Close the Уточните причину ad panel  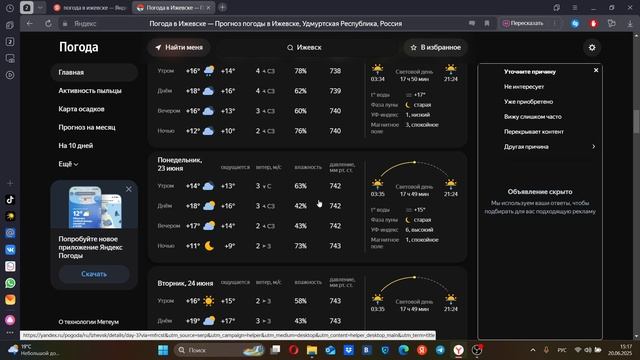596,70
